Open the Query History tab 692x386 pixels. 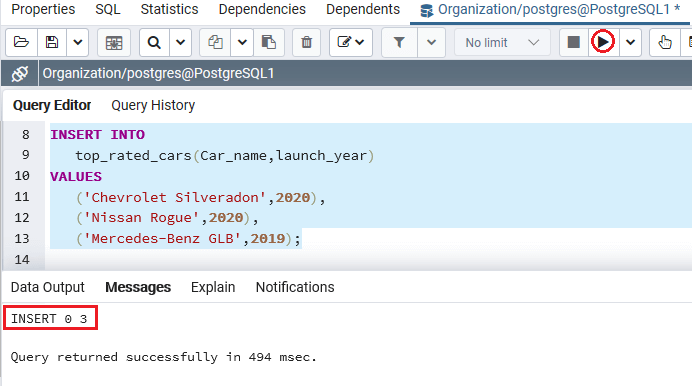pos(153,105)
